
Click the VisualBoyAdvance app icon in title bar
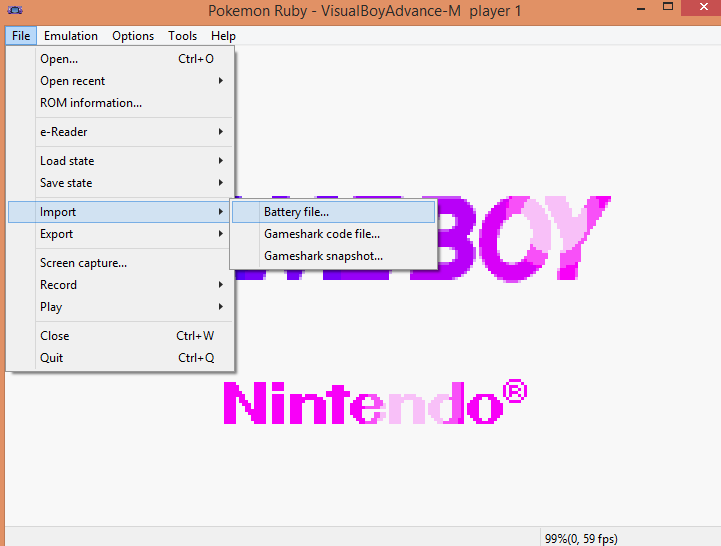click(15, 10)
